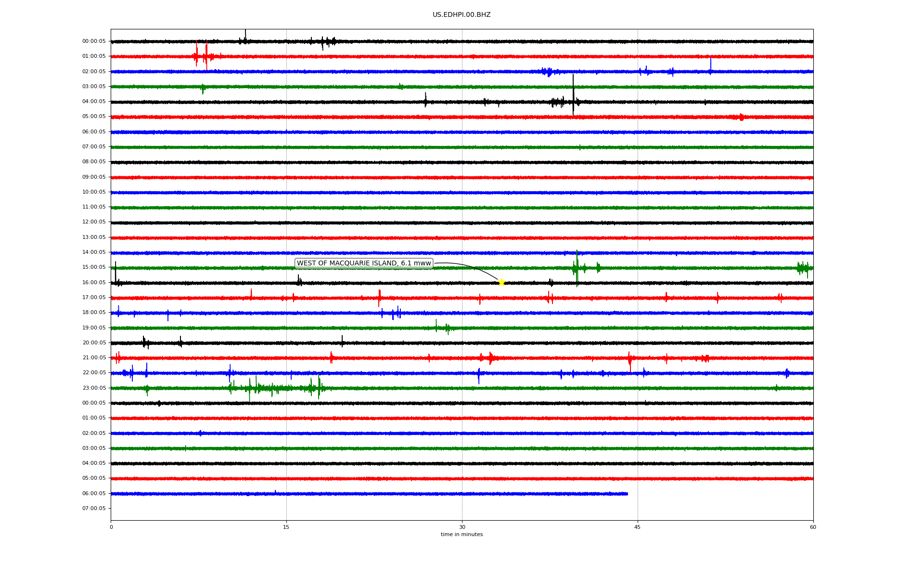The image size is (924, 578).
Task: Click the 23:00:05 row label
Action: 94,388
